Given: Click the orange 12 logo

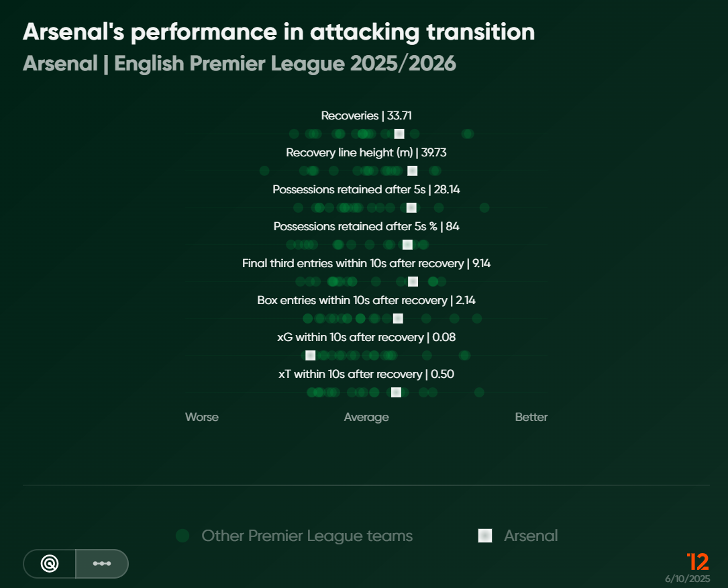Looking at the screenshot, I should (698, 562).
